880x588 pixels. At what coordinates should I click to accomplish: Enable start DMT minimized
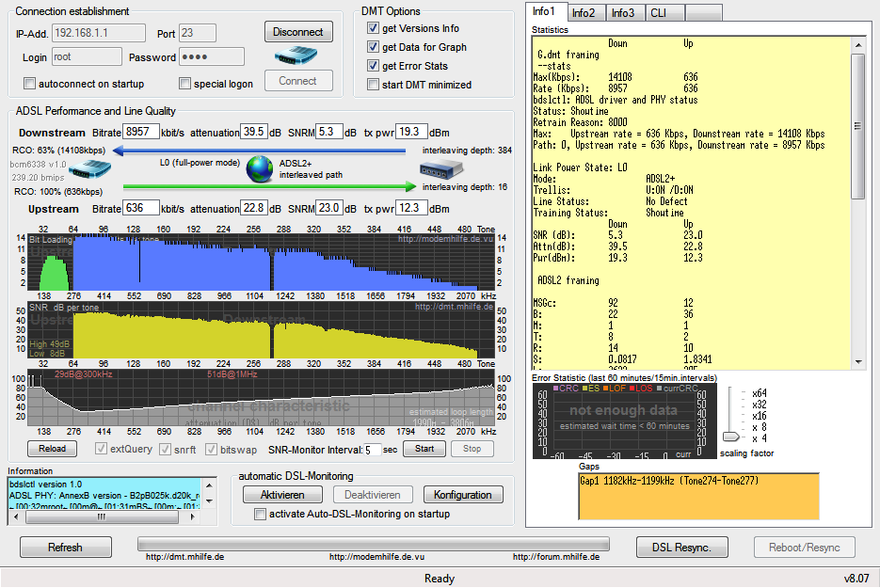373,84
